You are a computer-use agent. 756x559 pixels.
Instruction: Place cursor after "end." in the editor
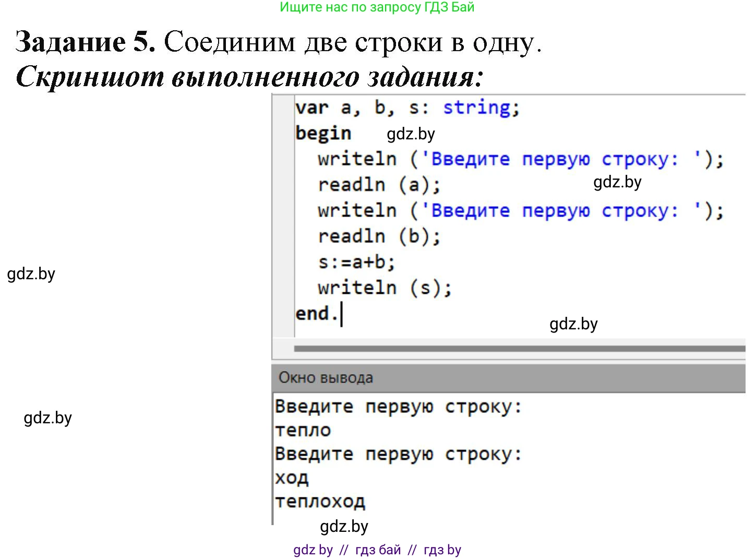click(x=341, y=313)
